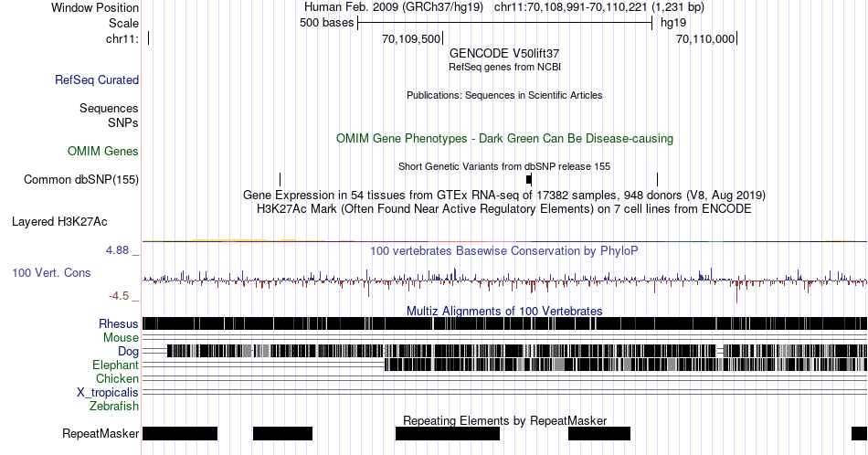868x455 pixels.
Task: Click Short Genetic Variants from dbSNP title
Action: [x=504, y=166]
